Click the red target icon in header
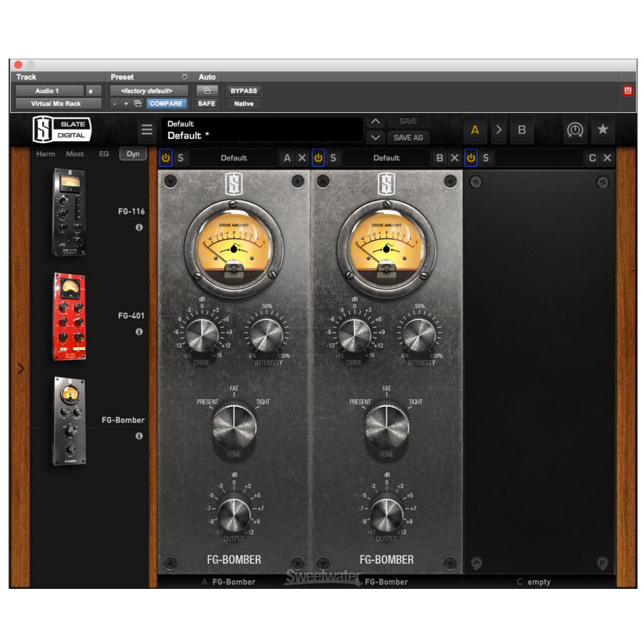Viewport: 644px width, 644px height. click(x=627, y=91)
